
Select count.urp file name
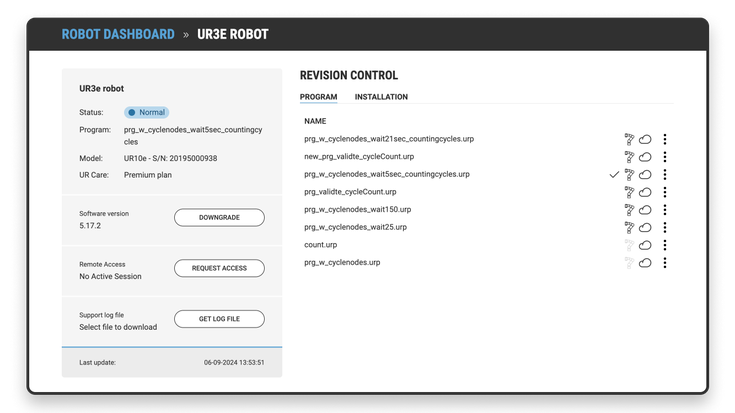(321, 245)
